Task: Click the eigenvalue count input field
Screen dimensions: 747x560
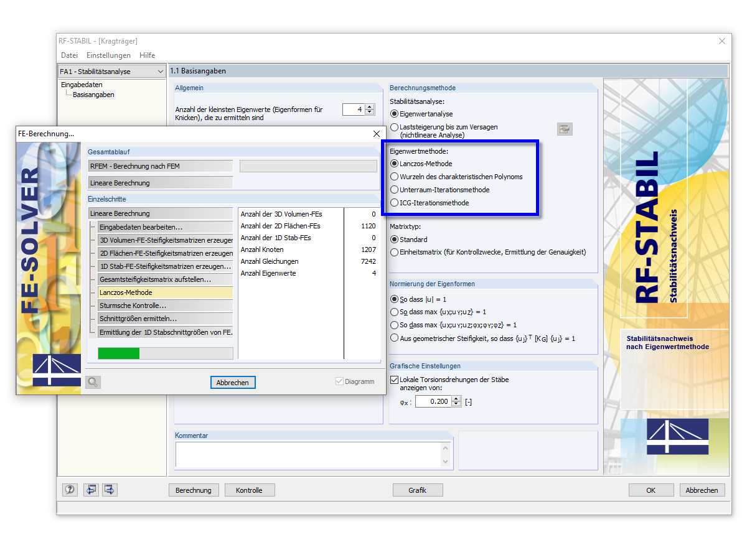Action: pyautogui.click(x=353, y=110)
